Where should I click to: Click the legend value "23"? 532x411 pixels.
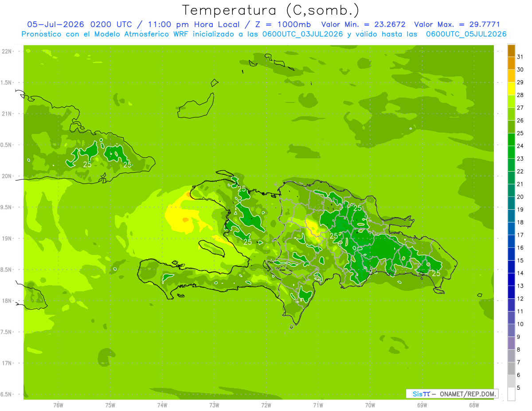click(520, 159)
